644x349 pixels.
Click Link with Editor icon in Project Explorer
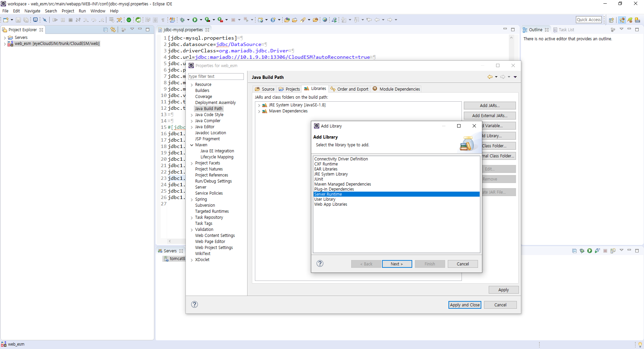click(113, 30)
